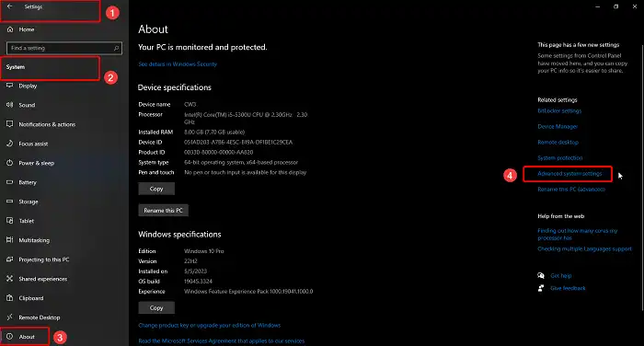Click the OS build value 19045.3324
This screenshot has width=644, height=346.
pyautogui.click(x=198, y=282)
